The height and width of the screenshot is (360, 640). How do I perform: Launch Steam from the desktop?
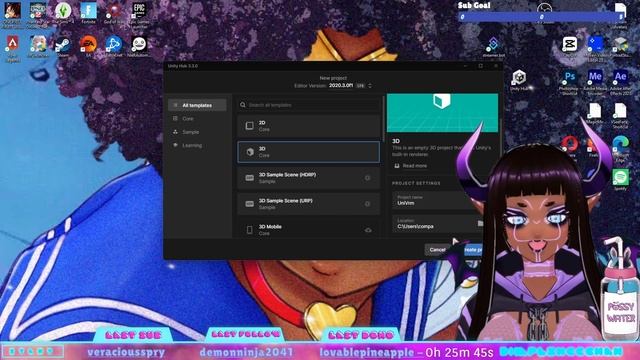tap(63, 46)
